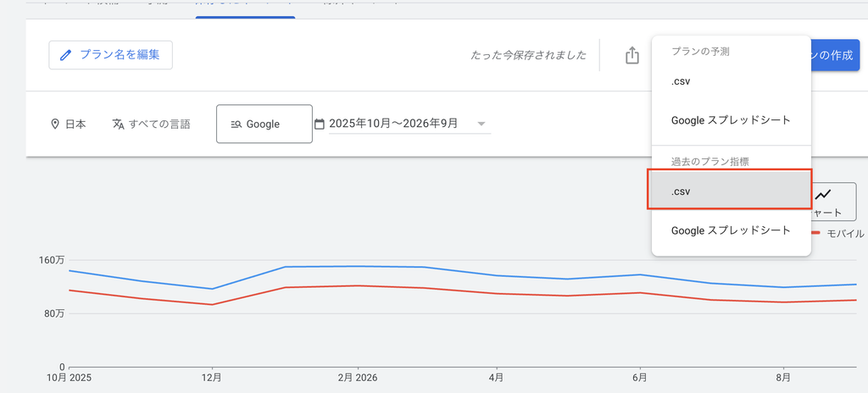The width and height of the screenshot is (868, 393).
Task: Choose .csv under プランの予測
Action: (732, 81)
